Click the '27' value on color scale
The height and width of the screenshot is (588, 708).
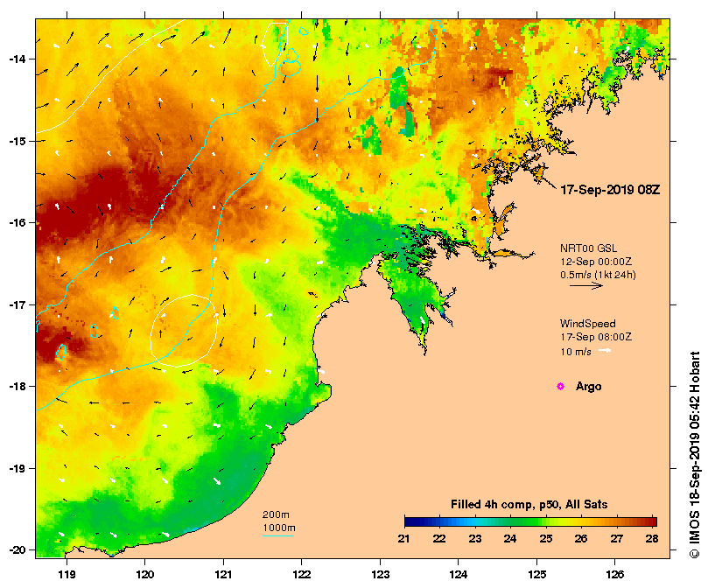(x=616, y=538)
